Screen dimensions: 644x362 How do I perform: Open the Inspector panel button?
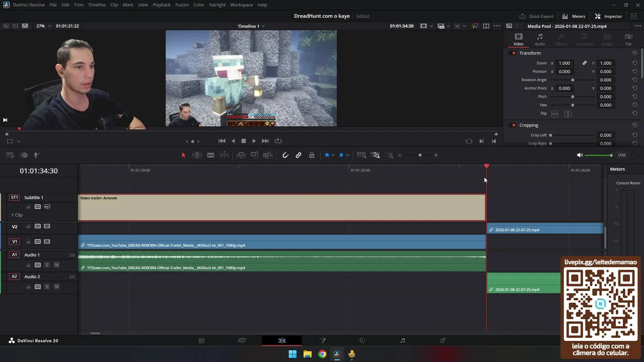point(608,16)
